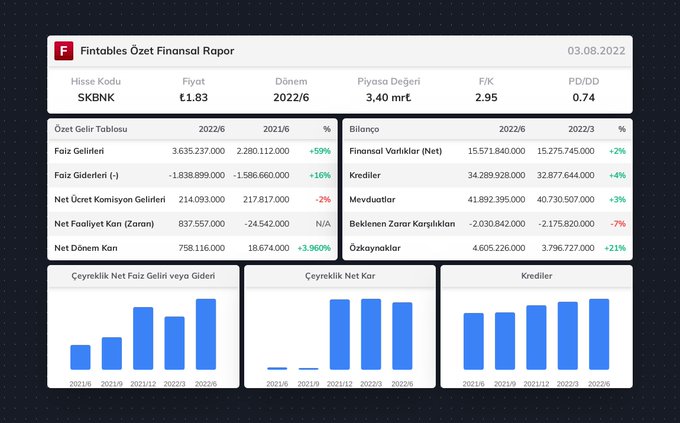Screen dimensions: 680x423
Task: Click the price value ₺1.83
Action: pyautogui.click(x=193, y=98)
